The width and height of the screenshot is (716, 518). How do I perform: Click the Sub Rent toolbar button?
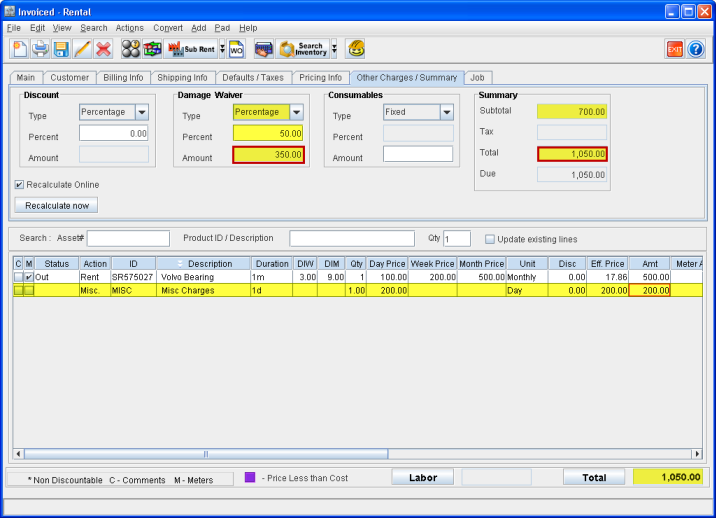(x=191, y=48)
